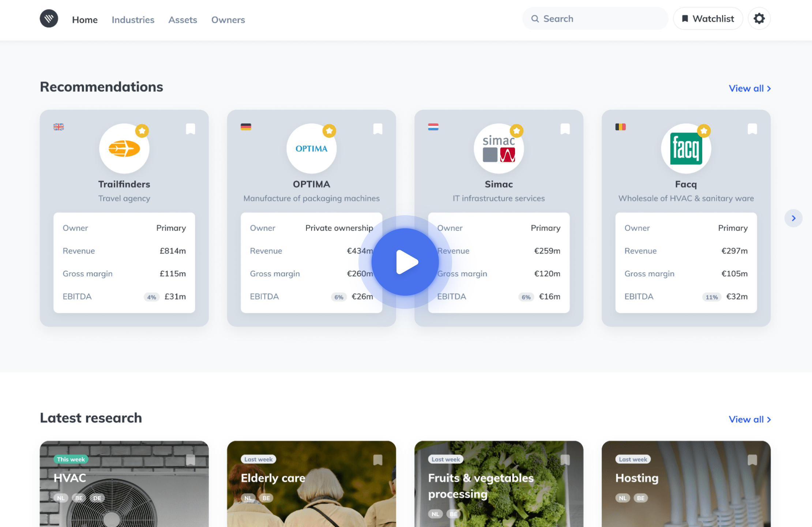Screen dimensions: 812x527
Task: Click the app logo in the header
Action: coord(49,19)
